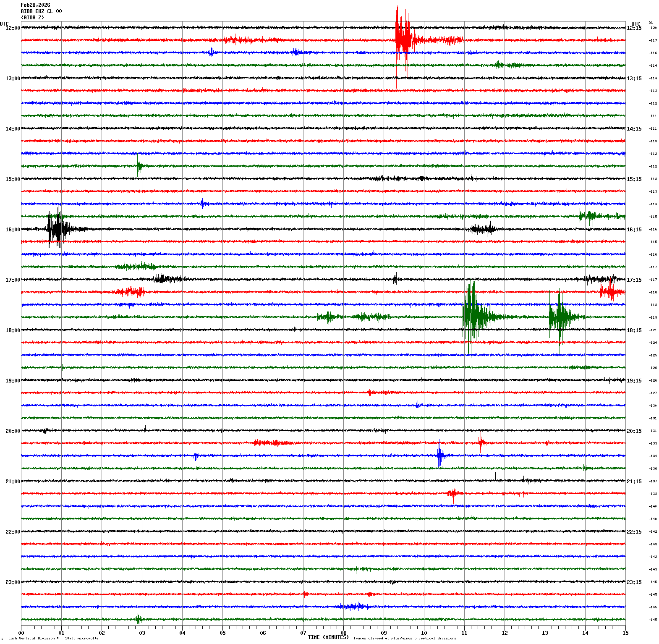Select the 12:00 UTC label on left axis

(13, 28)
